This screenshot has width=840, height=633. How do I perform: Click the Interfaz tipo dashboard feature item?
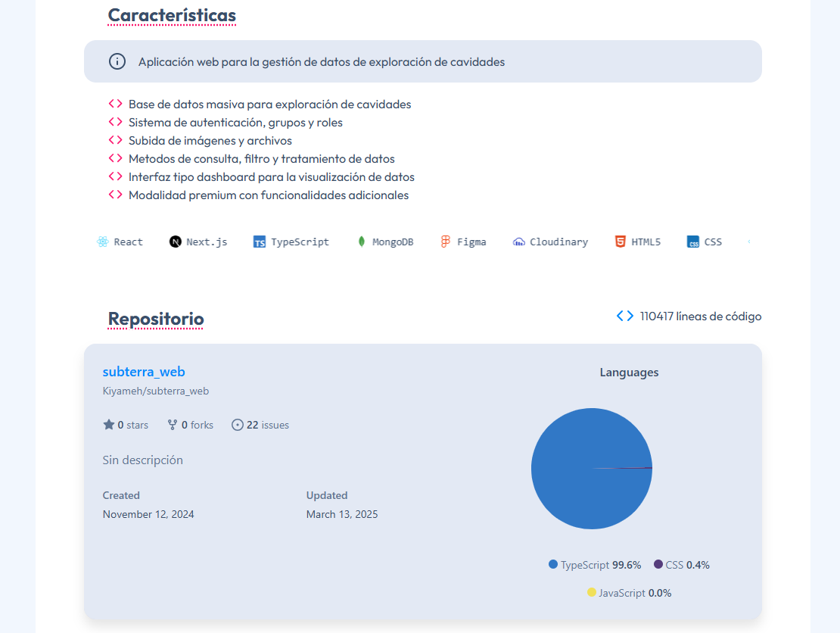point(272,177)
